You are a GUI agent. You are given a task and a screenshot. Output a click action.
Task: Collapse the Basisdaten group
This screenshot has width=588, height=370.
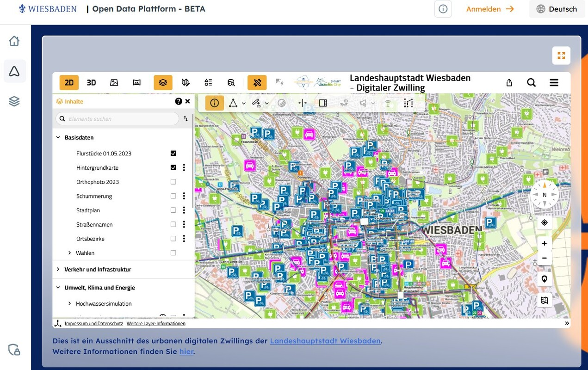[x=58, y=137]
